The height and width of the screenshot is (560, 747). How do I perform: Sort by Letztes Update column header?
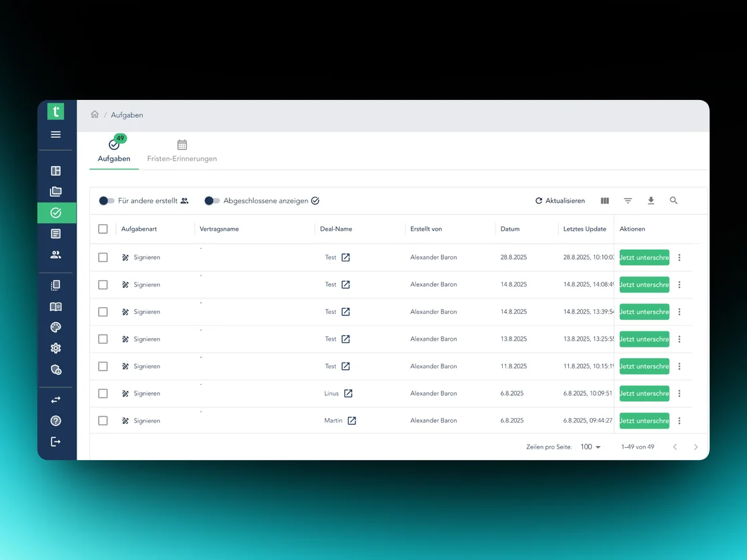(x=584, y=229)
